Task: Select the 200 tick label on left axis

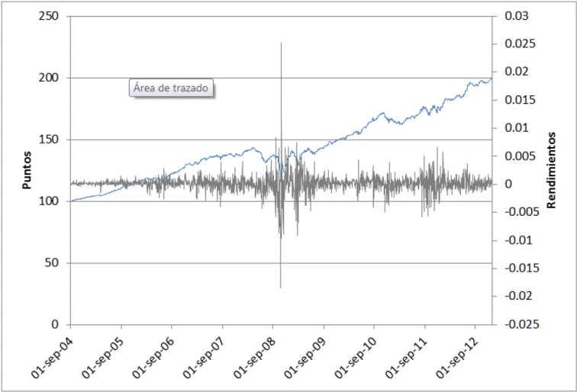Action: tap(50, 78)
